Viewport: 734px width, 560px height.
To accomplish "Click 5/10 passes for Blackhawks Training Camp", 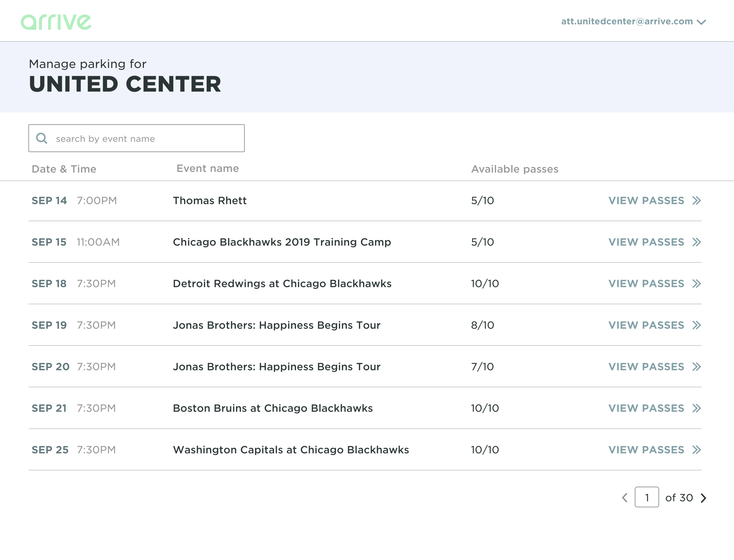I will click(x=482, y=242).
